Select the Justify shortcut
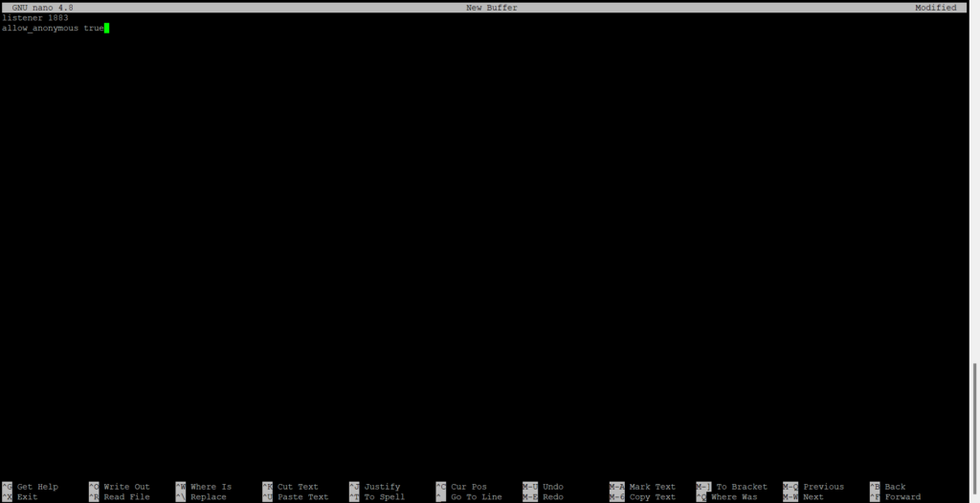Screen dimensions: 980x503 pos(382,487)
